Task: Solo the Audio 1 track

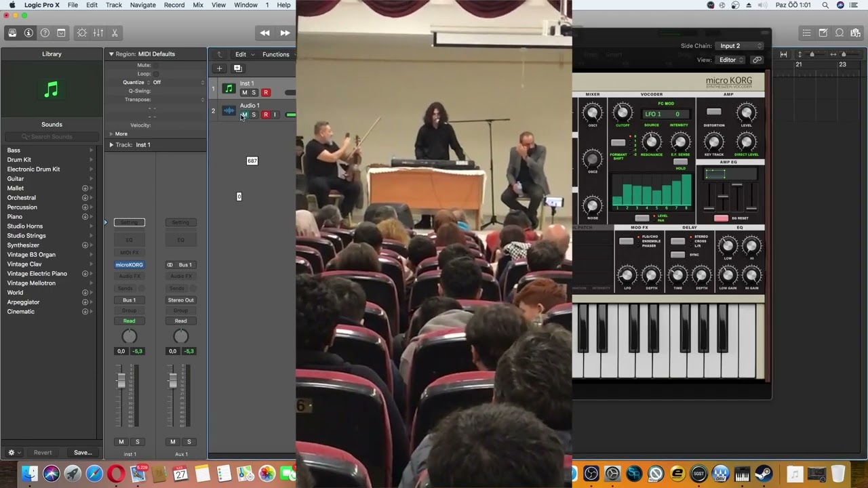Action: (x=254, y=115)
